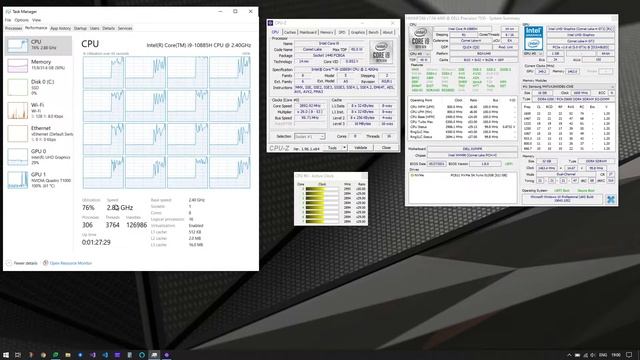Open Visual Studio Code blue icon on taskbar
Screen dimensions: 640x360
[x=105, y=355]
